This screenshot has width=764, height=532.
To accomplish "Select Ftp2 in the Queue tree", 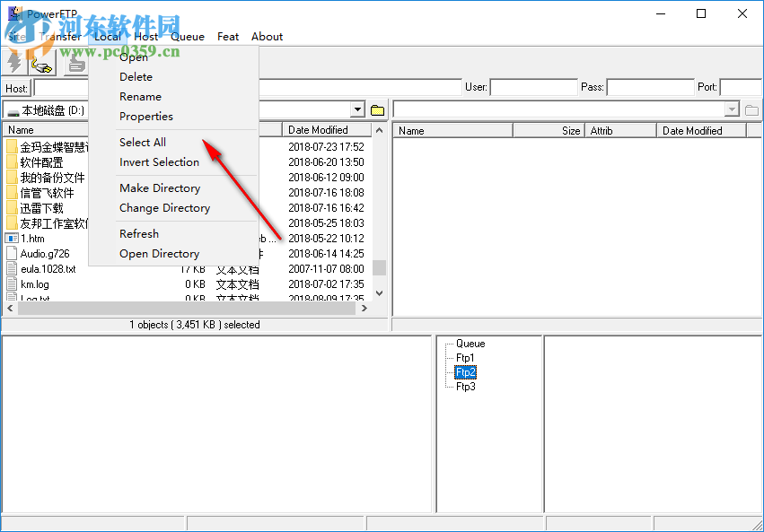I will (x=465, y=372).
